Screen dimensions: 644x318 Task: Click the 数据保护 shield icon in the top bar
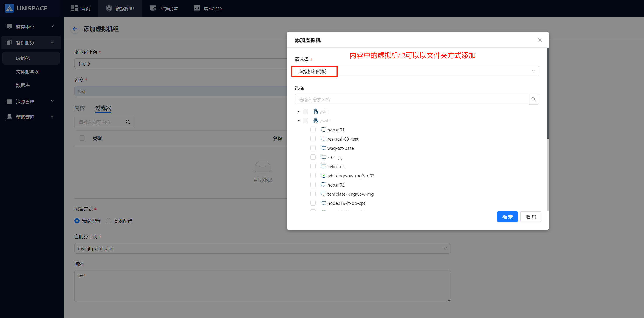coord(109,9)
